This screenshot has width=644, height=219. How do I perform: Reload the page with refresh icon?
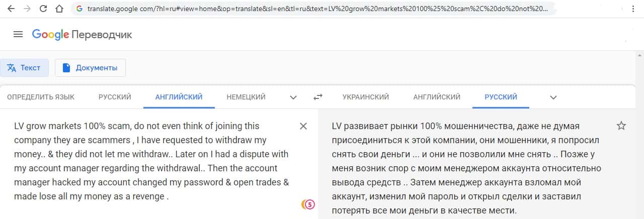pyautogui.click(x=43, y=9)
